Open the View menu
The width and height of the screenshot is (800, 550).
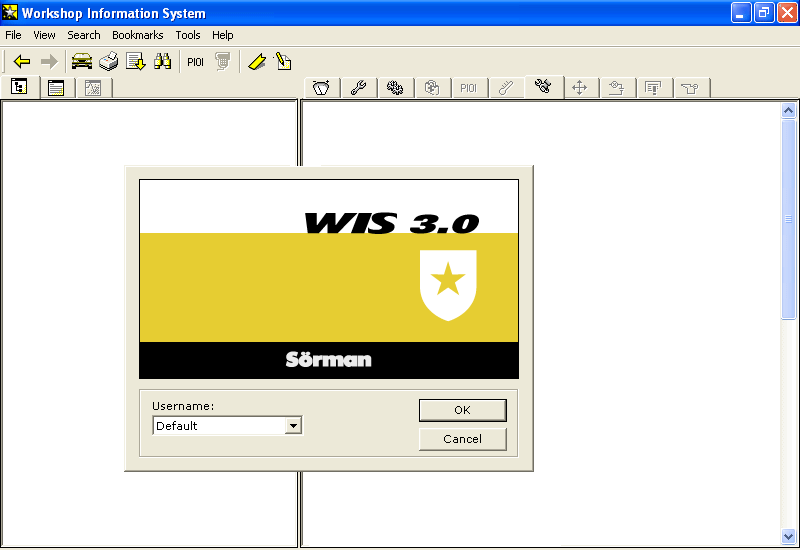[44, 35]
